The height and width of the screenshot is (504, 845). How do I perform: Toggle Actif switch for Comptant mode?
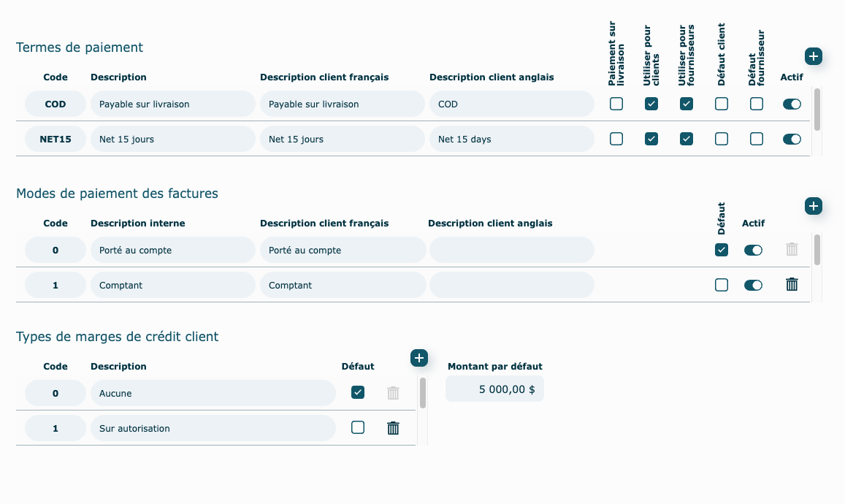coord(753,285)
